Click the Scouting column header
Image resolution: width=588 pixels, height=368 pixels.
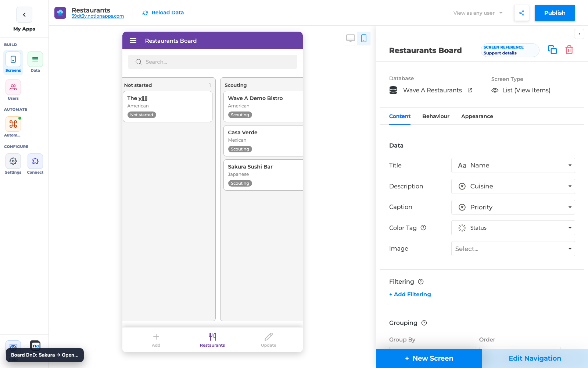236,85
